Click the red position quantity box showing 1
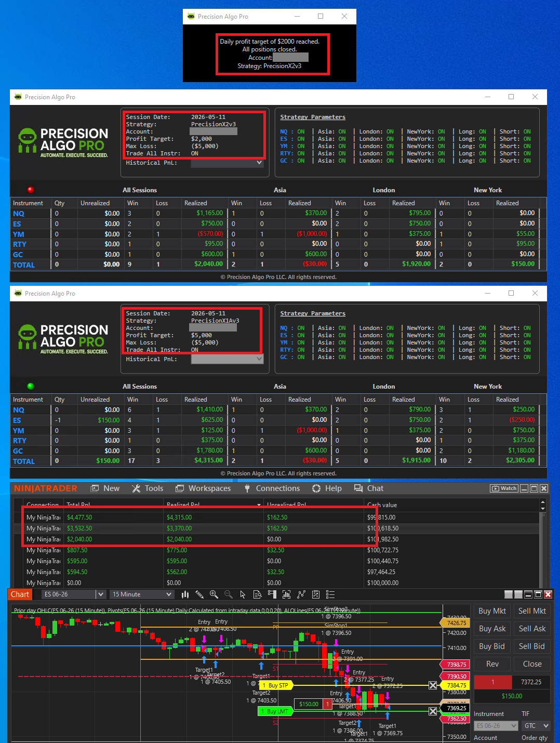Screen dimensions: 560x743 (x=493, y=682)
